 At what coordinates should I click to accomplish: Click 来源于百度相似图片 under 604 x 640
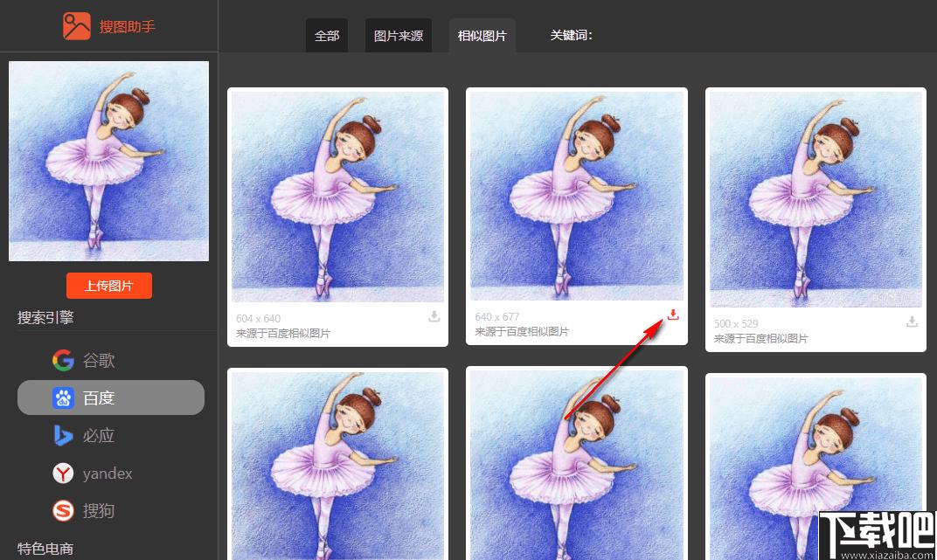pyautogui.click(x=283, y=333)
